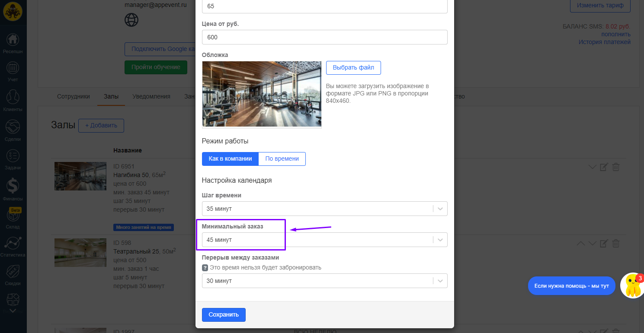Switch to the Сотрудники tab
The image size is (644, 333).
coord(74,97)
